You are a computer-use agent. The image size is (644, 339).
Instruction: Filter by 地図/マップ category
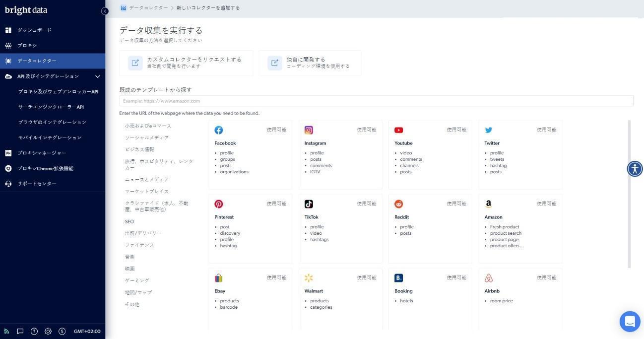tap(138, 293)
